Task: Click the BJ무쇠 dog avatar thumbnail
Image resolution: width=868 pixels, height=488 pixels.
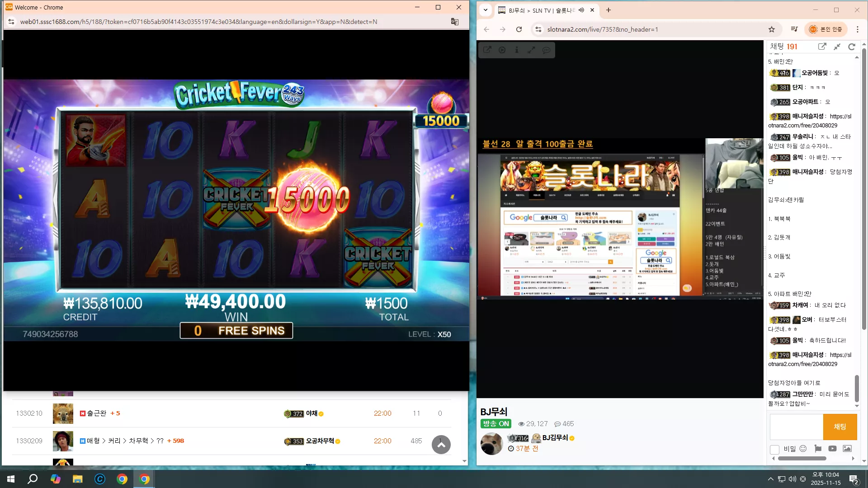Action: 491,444
